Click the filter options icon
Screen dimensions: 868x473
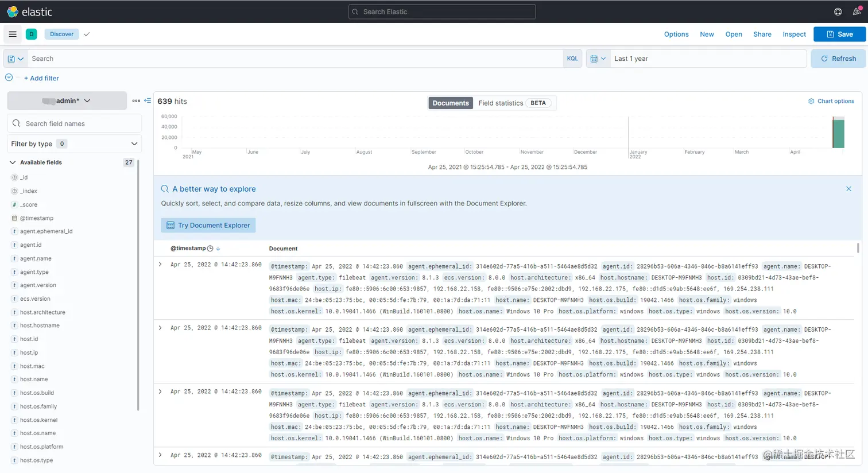(9, 77)
